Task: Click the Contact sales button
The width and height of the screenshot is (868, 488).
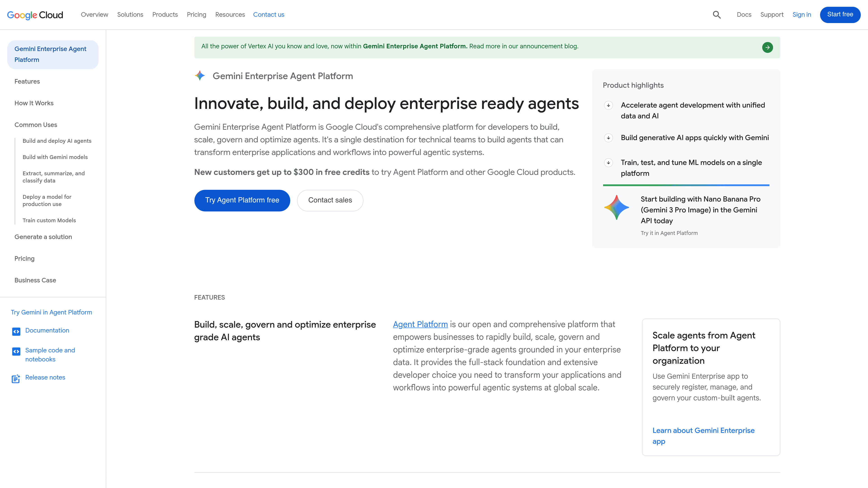Action: 330,200
